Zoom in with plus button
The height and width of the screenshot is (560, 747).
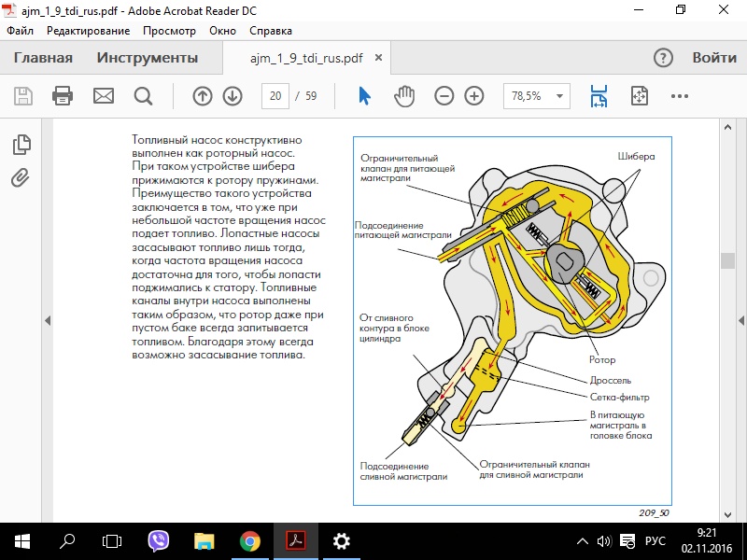click(x=474, y=96)
